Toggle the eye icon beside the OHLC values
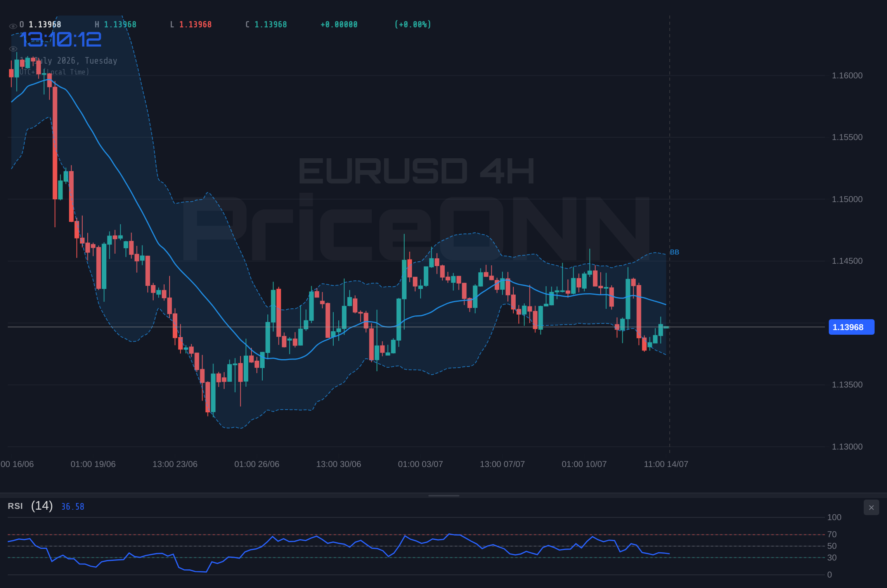Viewport: 887px width, 588px height. pyautogui.click(x=13, y=26)
